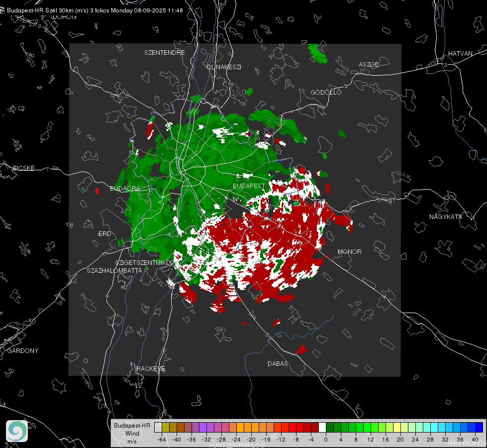Click the legend's Budapest-HR Wind m/s caption
Viewport: 487px width, 448px height.
pyautogui.click(x=132, y=433)
